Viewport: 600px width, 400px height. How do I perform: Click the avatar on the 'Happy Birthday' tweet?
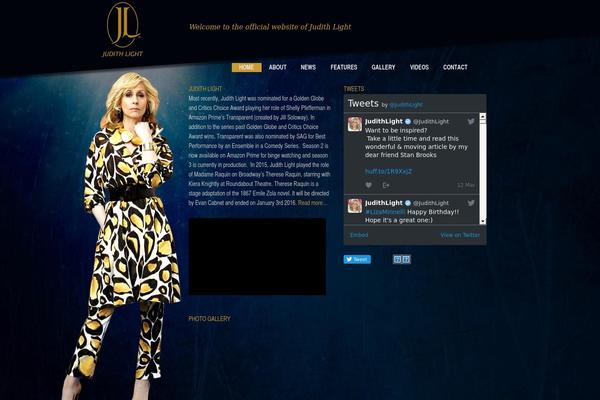355,206
